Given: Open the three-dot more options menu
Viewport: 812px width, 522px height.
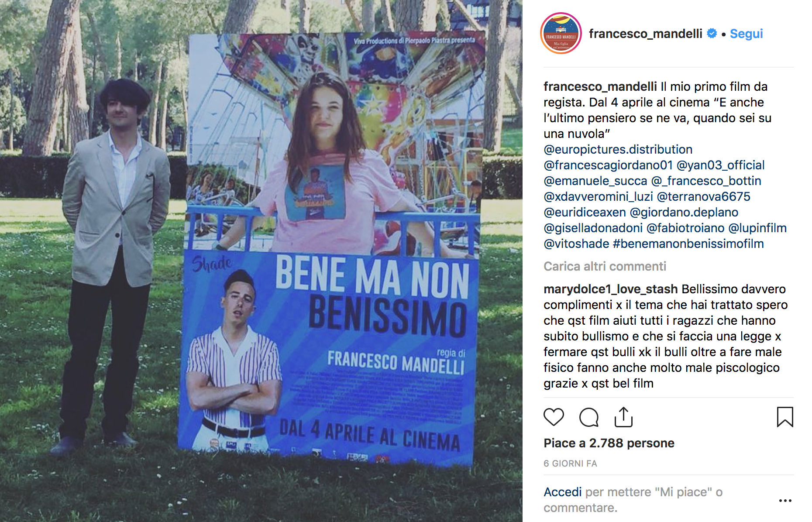Looking at the screenshot, I should pyautogui.click(x=785, y=501).
